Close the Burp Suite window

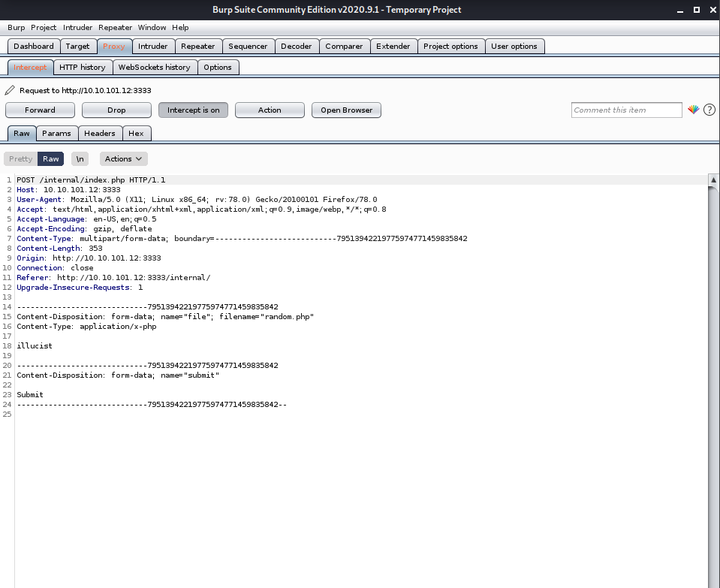pos(713,10)
